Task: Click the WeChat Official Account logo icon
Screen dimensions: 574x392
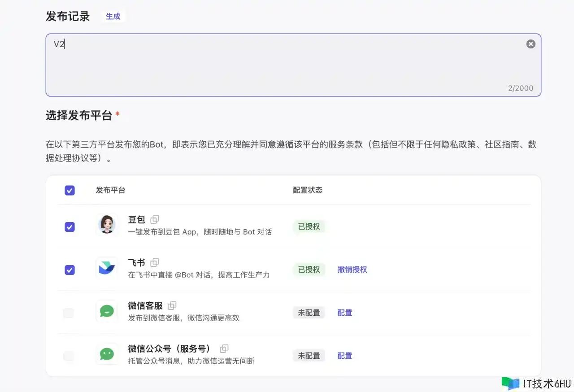Action: pos(107,354)
